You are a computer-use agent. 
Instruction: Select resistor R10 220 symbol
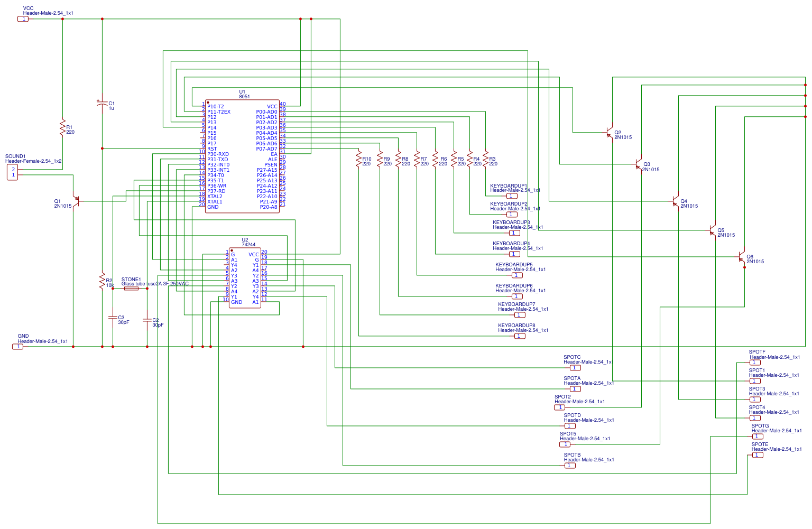coord(358,159)
